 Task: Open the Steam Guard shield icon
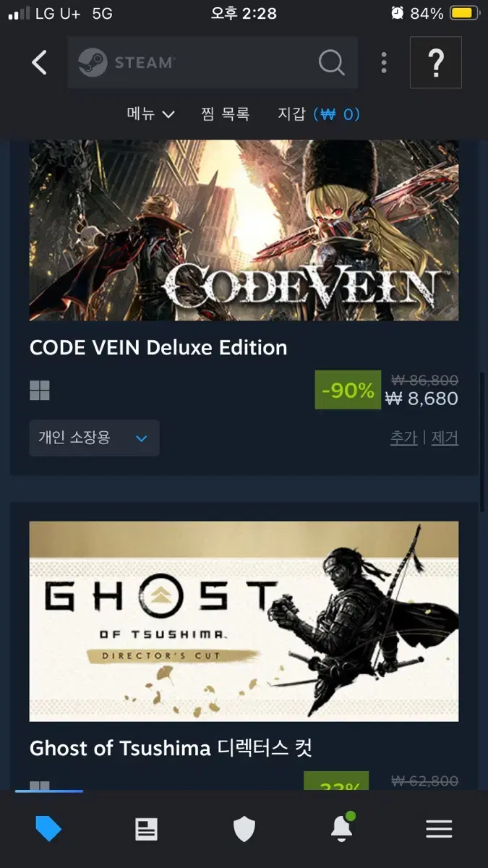pyautogui.click(x=244, y=829)
